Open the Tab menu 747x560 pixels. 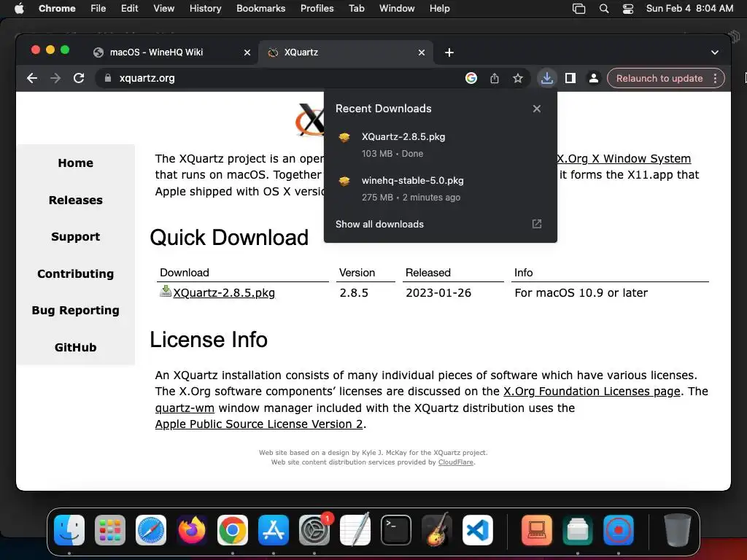click(356, 9)
